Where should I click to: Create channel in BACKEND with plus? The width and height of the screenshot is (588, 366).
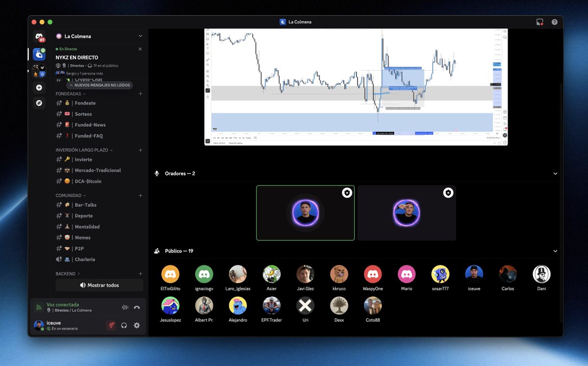point(141,274)
